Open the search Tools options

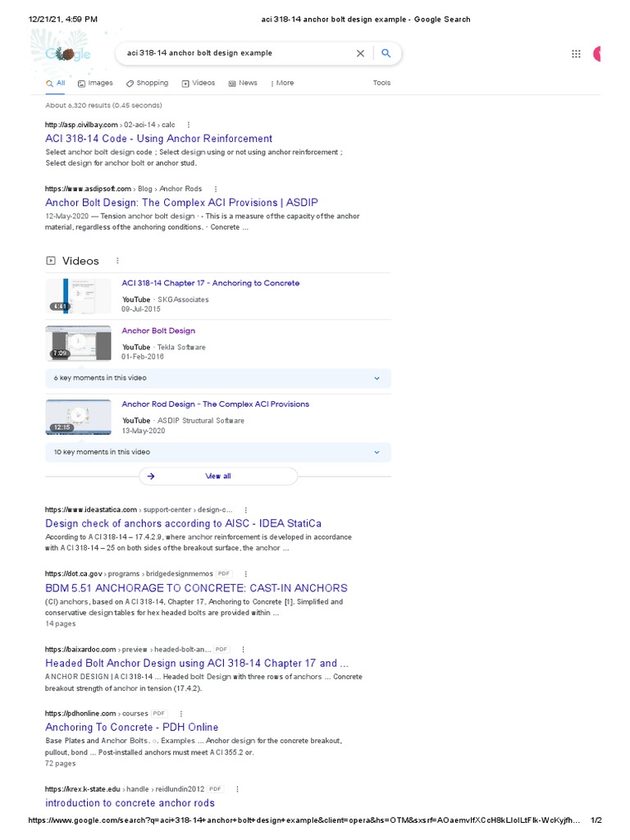(x=382, y=83)
